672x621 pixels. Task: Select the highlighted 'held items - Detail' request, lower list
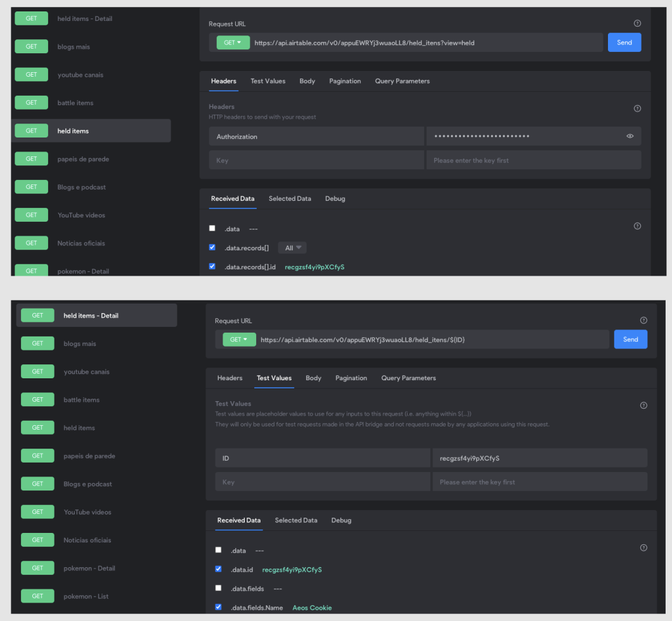(x=97, y=315)
